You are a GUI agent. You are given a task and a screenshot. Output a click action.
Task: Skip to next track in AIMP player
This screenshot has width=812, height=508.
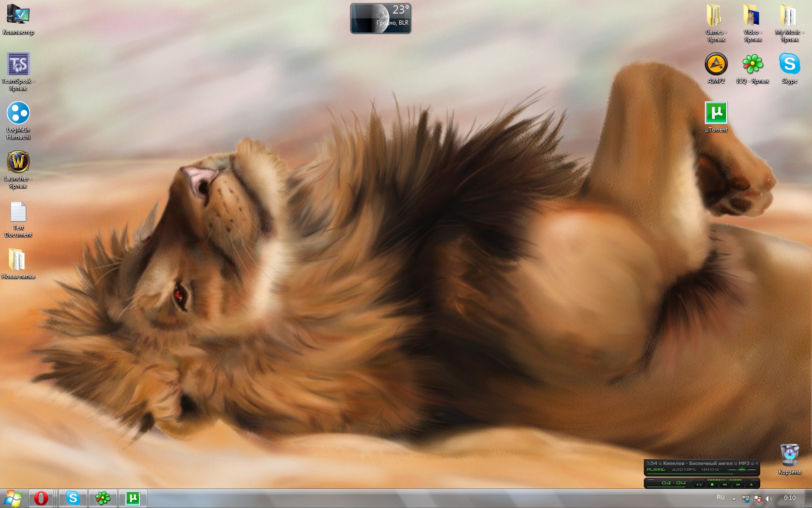point(738,484)
